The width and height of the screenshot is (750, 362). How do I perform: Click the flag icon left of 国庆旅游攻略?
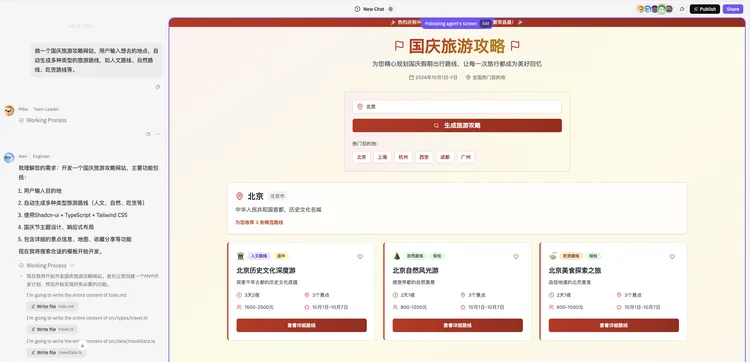[399, 46]
